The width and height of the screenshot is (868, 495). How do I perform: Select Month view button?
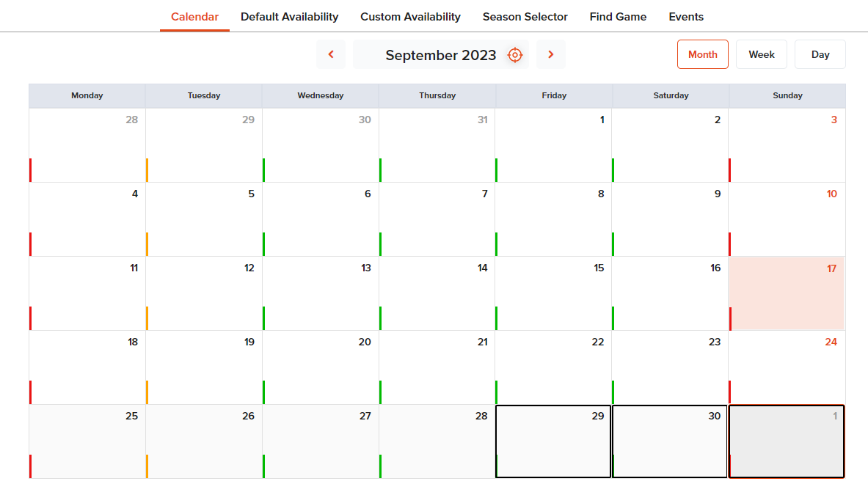[702, 54]
